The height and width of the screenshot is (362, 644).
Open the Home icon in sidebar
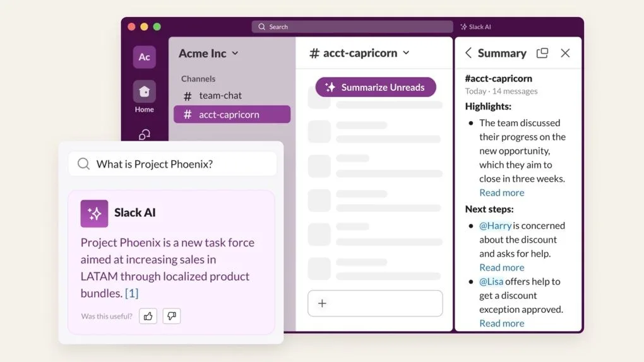tap(144, 91)
